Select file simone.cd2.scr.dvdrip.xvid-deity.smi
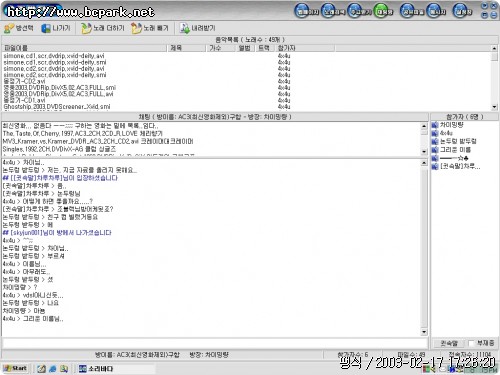The image size is (500, 375). (55, 75)
